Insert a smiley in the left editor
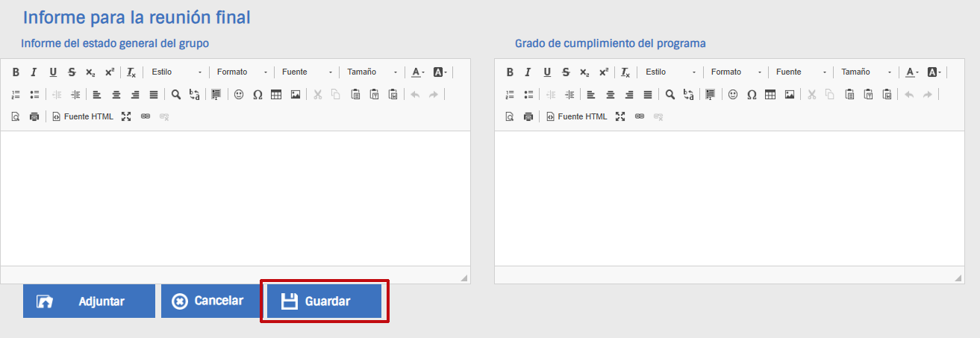The width and height of the screenshot is (980, 338). tap(239, 95)
